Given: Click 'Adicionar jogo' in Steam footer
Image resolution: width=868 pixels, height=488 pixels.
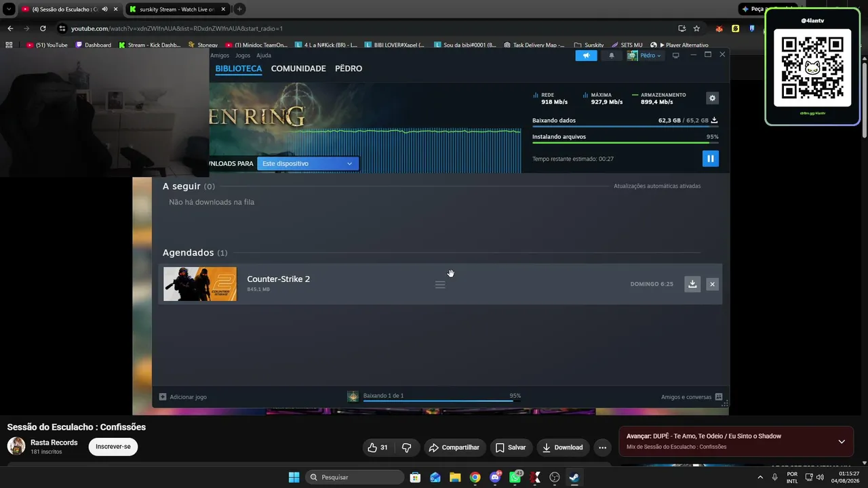Looking at the screenshot, I should (183, 396).
